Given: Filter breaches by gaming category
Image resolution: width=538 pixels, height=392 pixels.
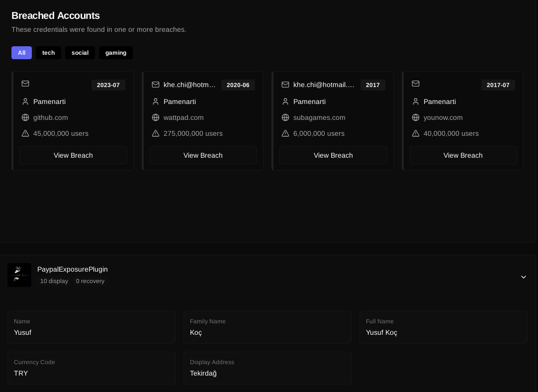Looking at the screenshot, I should coord(116,53).
